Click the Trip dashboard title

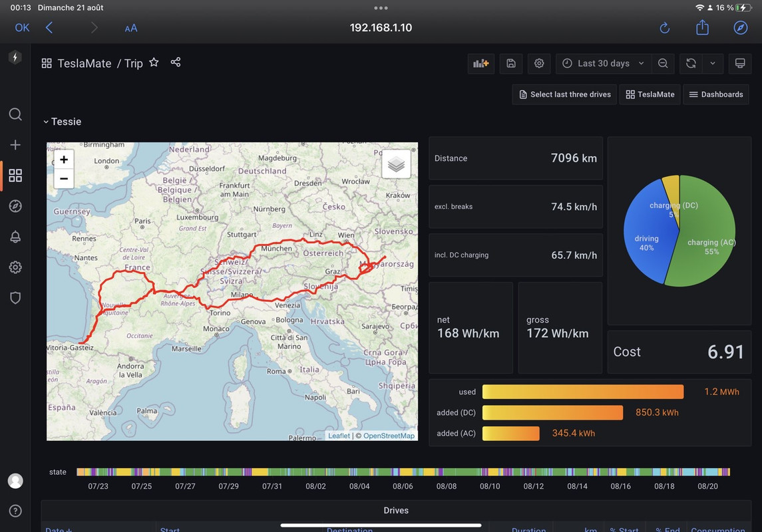point(133,63)
